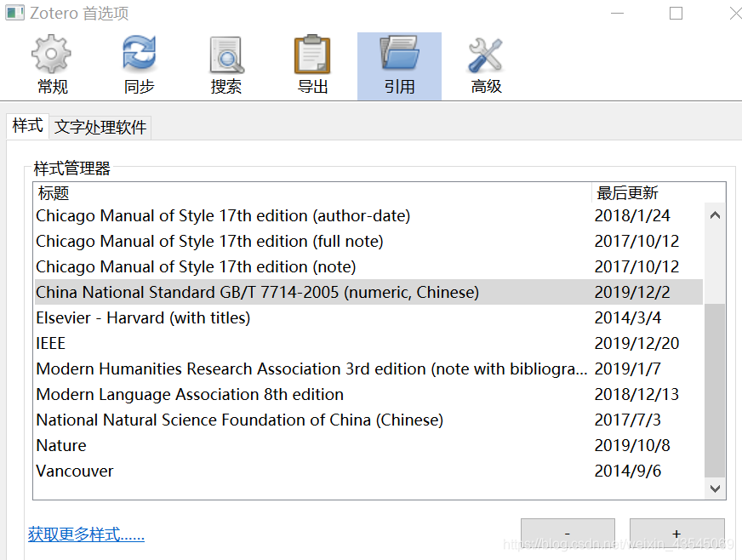Select Chicago Manual of Style 17th edition (note)
Screen dimensions: 742x560
pyautogui.click(x=368, y=267)
